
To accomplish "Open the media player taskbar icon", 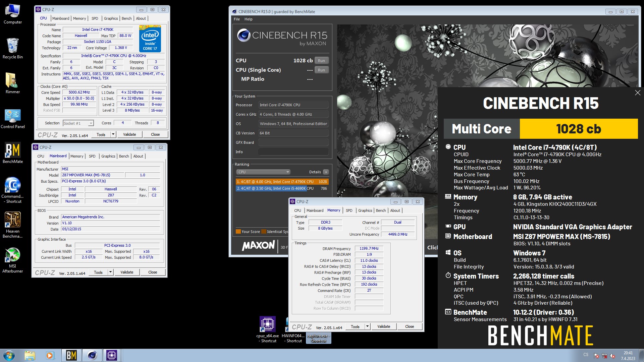I will [x=50, y=355].
